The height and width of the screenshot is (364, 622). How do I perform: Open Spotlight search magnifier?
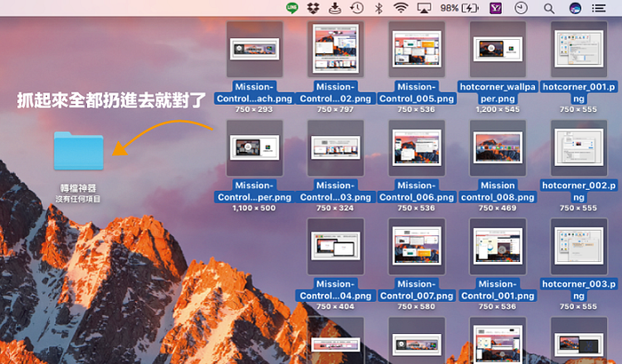tap(549, 8)
